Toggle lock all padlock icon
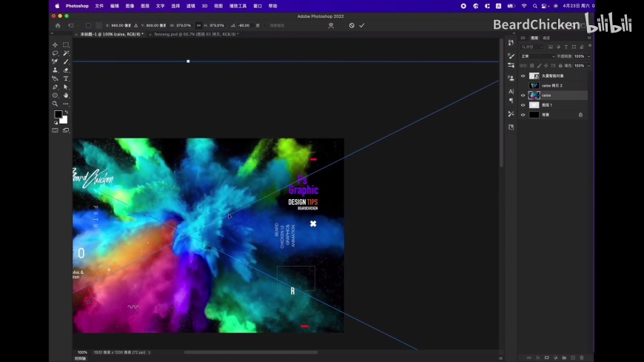Viewport: 644px width, 362px height. point(560,66)
